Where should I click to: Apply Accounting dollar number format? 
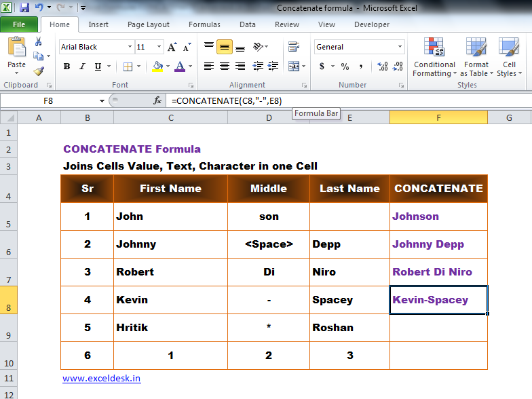pyautogui.click(x=322, y=66)
